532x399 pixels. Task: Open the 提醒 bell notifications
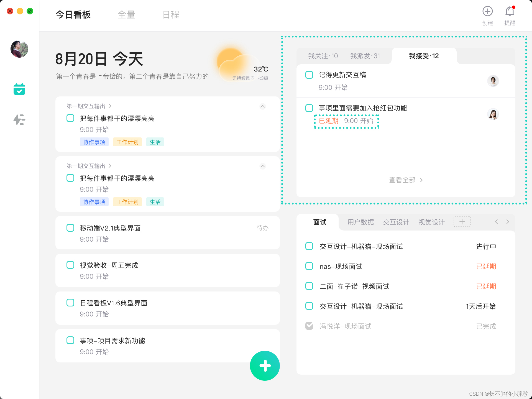pos(510,11)
